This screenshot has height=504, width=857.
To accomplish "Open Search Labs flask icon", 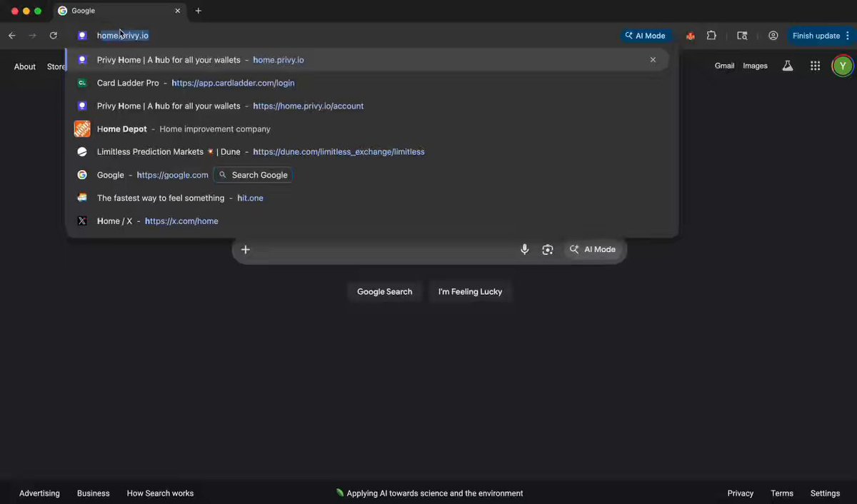I will point(788,66).
